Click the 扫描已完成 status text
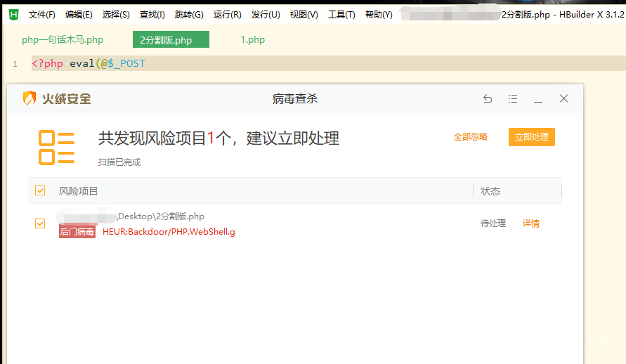Viewport: 626px width, 364px height. (x=119, y=162)
